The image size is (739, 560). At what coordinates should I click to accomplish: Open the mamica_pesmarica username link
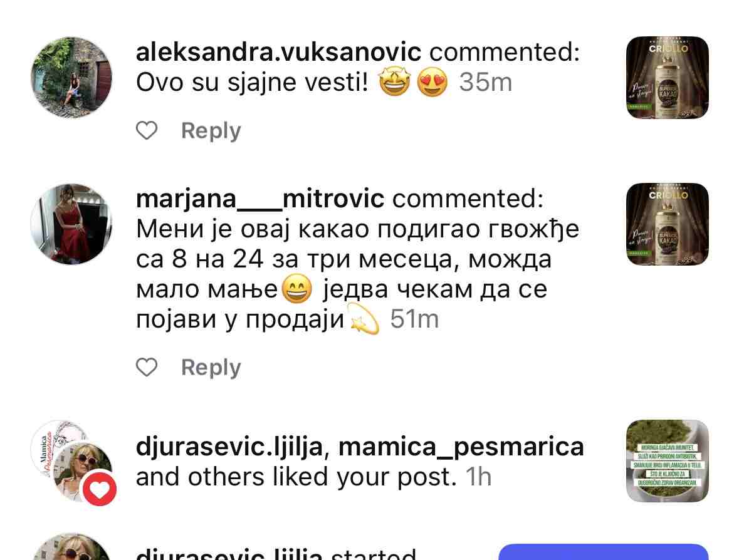pos(461,447)
